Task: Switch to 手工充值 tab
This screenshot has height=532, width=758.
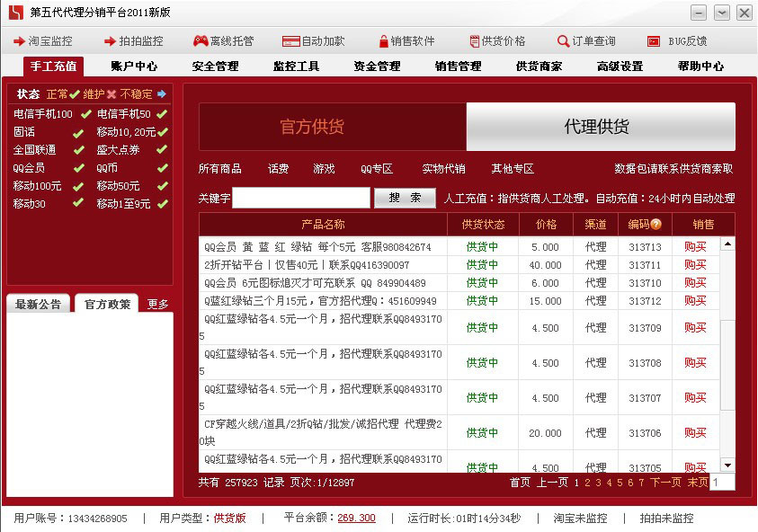Action: click(x=53, y=66)
